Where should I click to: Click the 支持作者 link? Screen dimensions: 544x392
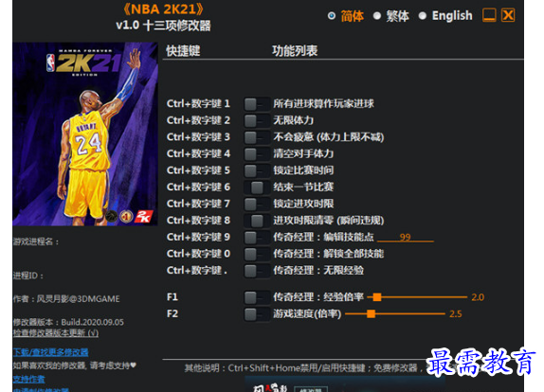pos(29,379)
